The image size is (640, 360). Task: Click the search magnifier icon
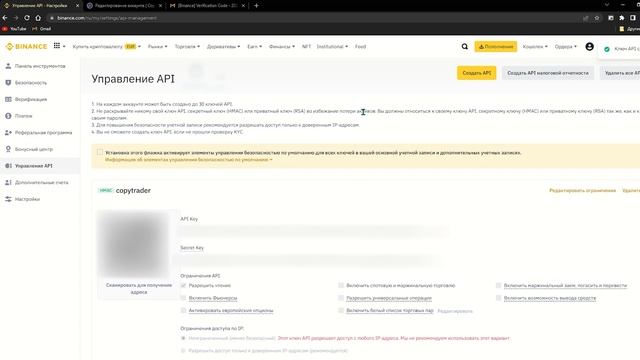coord(464,47)
